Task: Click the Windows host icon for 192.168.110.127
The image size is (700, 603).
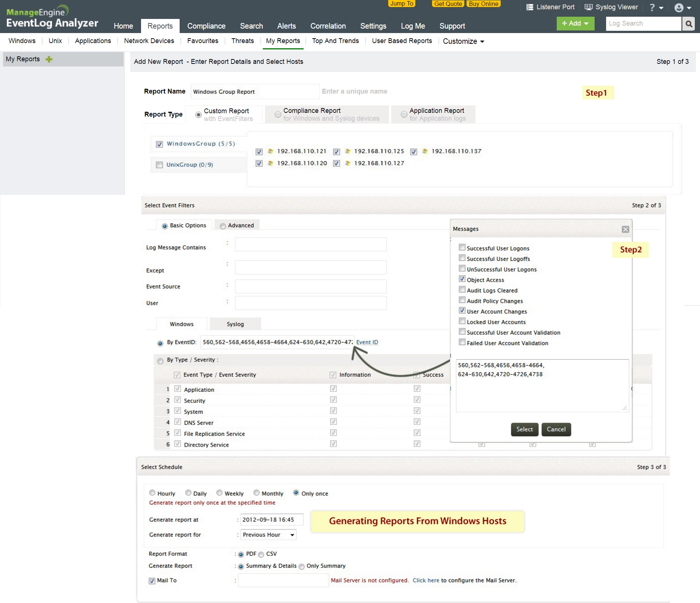Action: click(348, 163)
